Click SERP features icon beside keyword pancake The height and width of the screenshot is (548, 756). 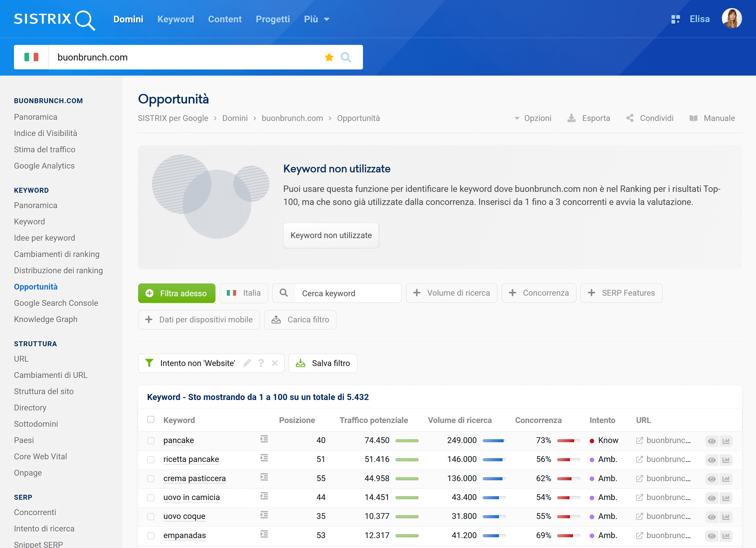264,439
